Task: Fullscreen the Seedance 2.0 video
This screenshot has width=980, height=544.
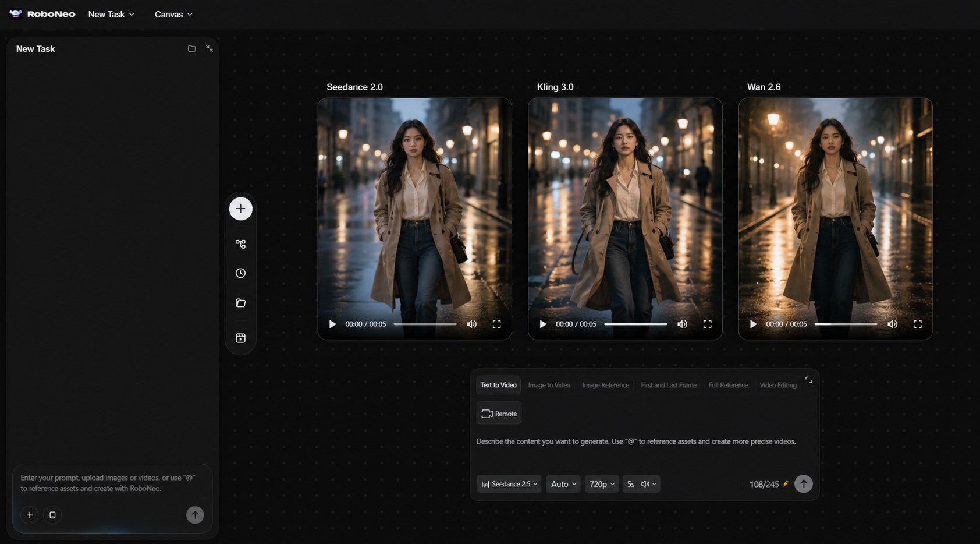Action: (497, 324)
